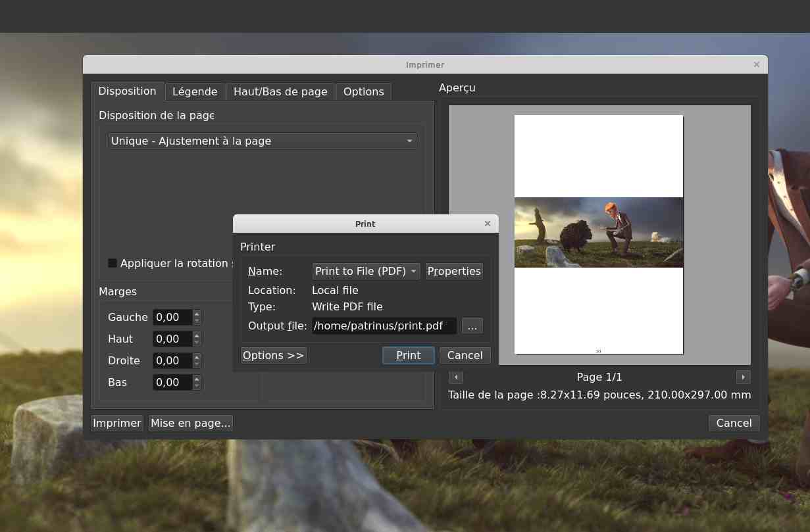810x532 pixels.
Task: Open the Légende tab
Action: (x=195, y=92)
